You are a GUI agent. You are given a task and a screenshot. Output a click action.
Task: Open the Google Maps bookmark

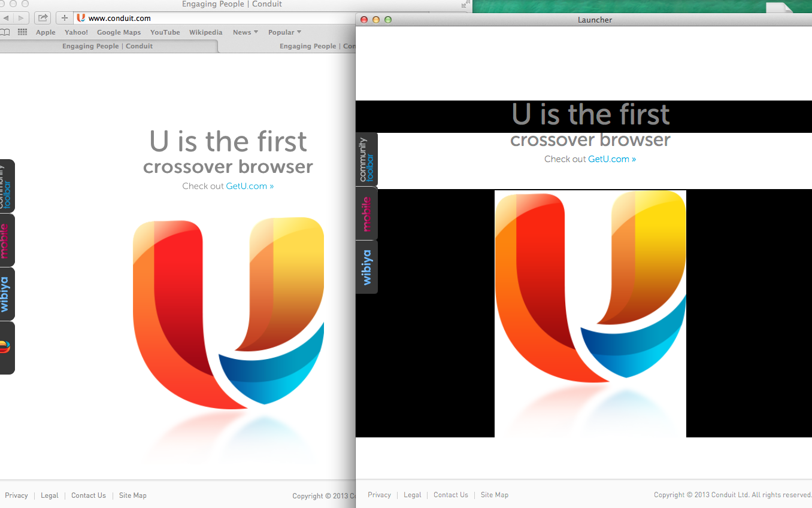(x=119, y=32)
